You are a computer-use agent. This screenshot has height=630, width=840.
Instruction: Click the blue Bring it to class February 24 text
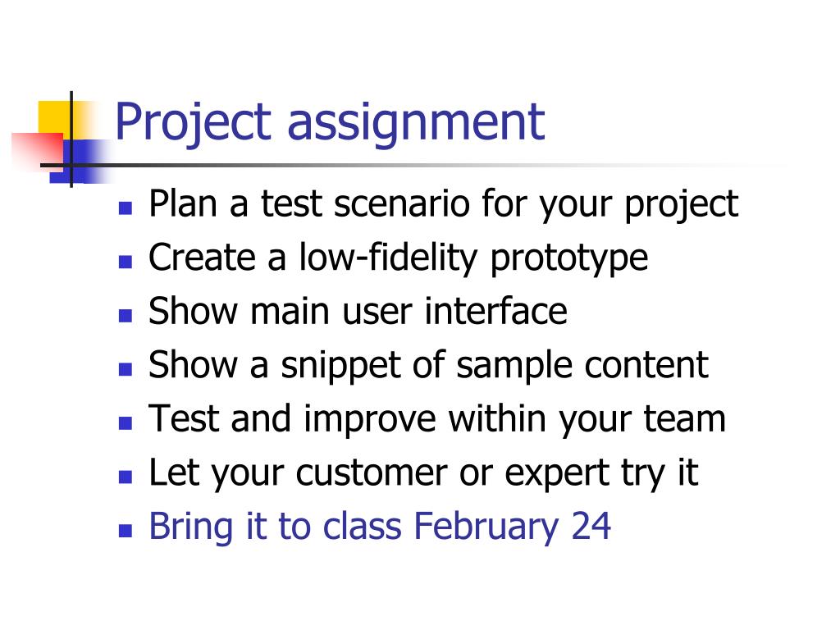pos(379,527)
